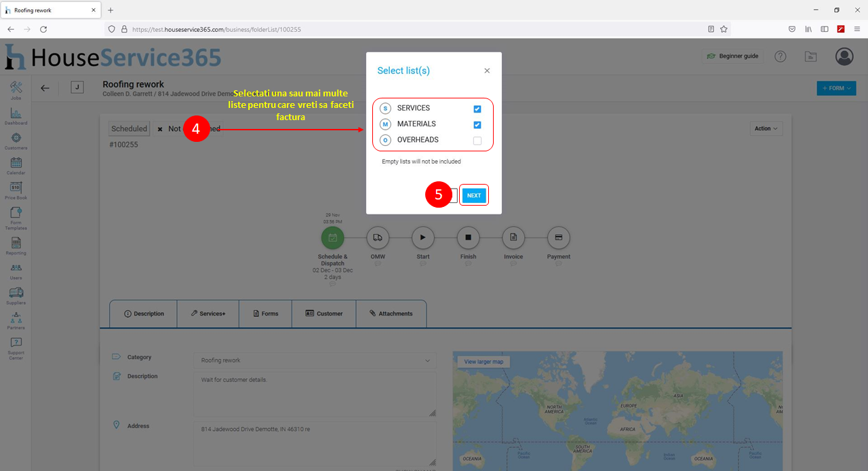Expand the Action dropdown
The image size is (868, 471).
[767, 128]
